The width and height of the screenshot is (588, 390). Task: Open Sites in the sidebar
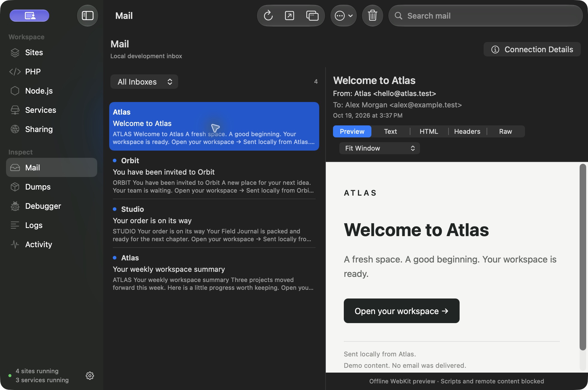pyautogui.click(x=52, y=52)
